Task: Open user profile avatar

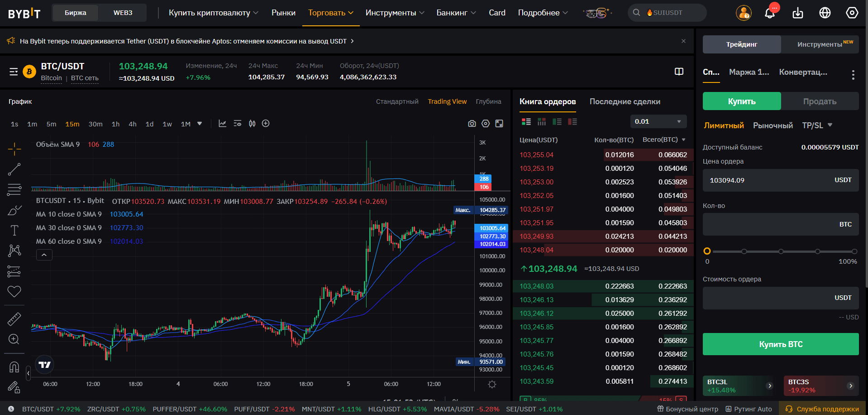Action: pos(744,13)
